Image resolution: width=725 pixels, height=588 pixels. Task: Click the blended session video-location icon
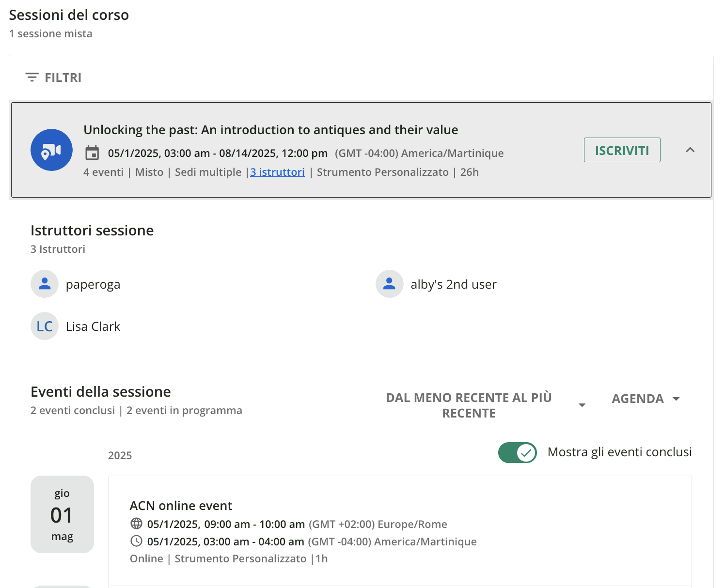(51, 150)
